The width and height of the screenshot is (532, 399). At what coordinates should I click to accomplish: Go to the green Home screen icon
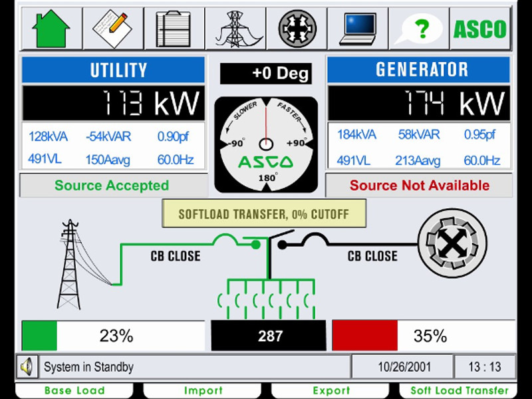pyautogui.click(x=52, y=29)
